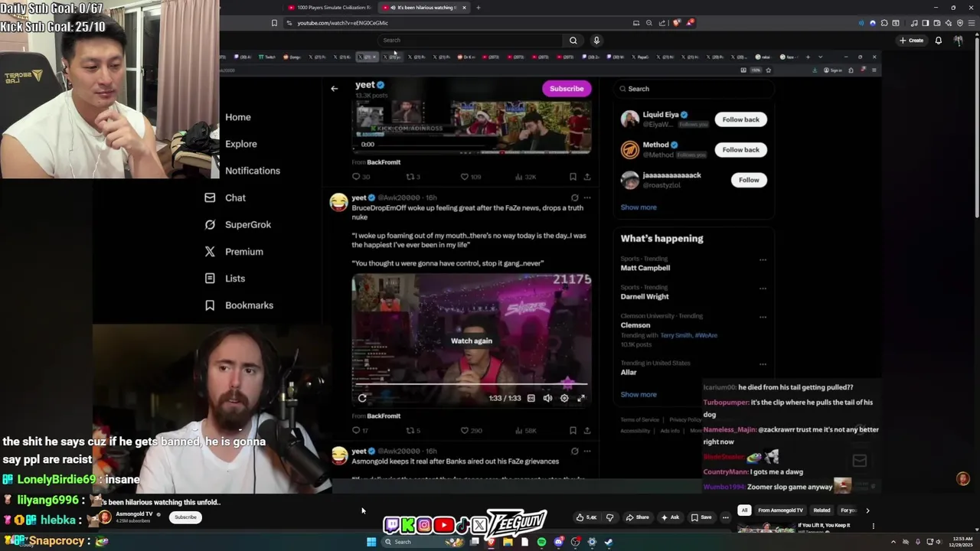Dislike the YouTube video
This screenshot has width=980, height=551.
pyautogui.click(x=609, y=517)
